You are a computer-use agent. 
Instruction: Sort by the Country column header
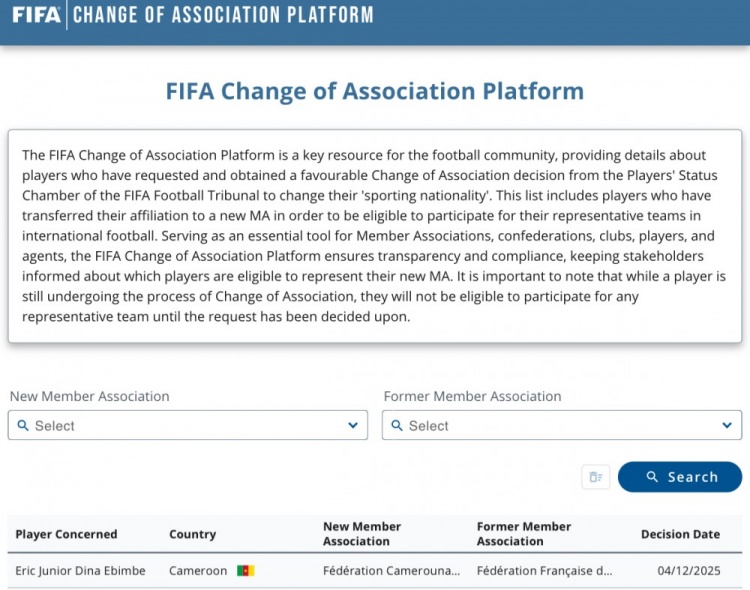(193, 534)
